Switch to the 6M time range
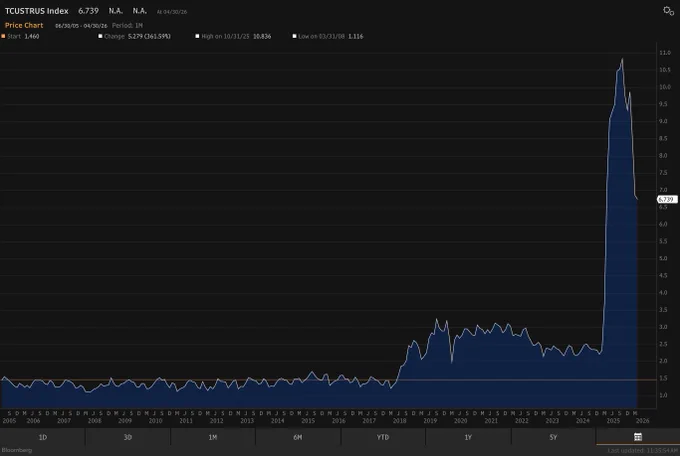This screenshot has height=456, width=680. tap(298, 437)
